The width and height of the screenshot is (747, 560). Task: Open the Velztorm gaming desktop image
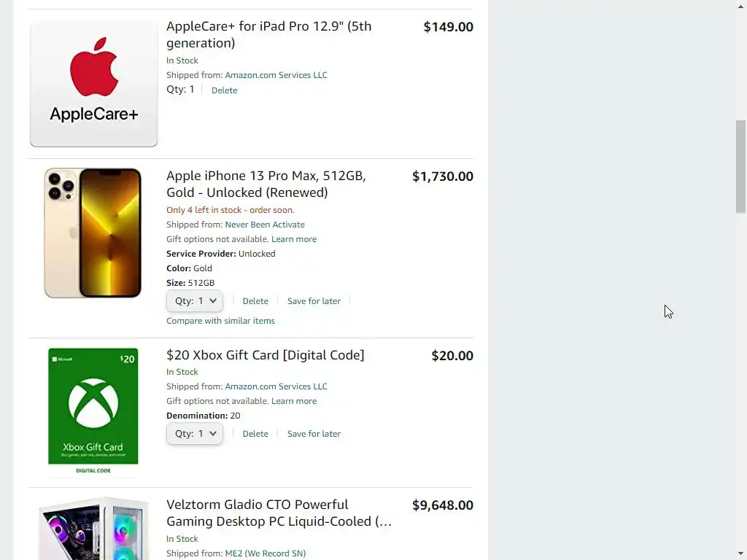[x=93, y=529]
